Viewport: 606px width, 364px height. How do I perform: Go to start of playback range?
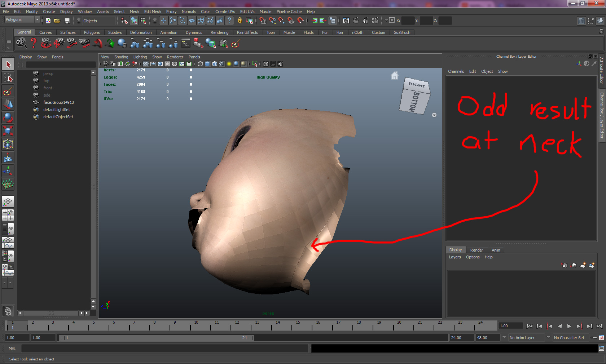click(530, 326)
